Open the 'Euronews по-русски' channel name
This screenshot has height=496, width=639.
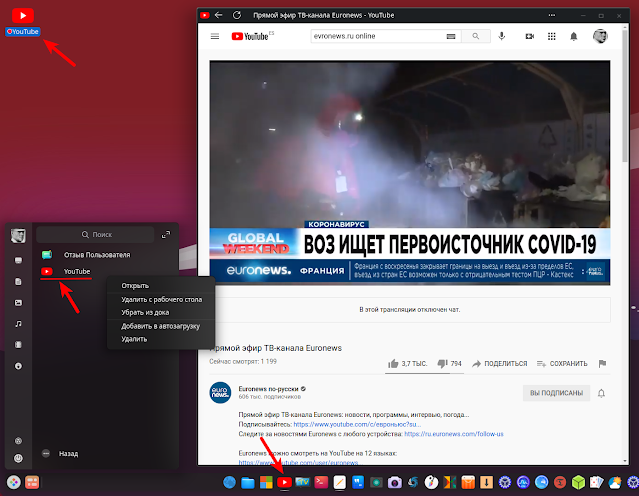coord(269,389)
